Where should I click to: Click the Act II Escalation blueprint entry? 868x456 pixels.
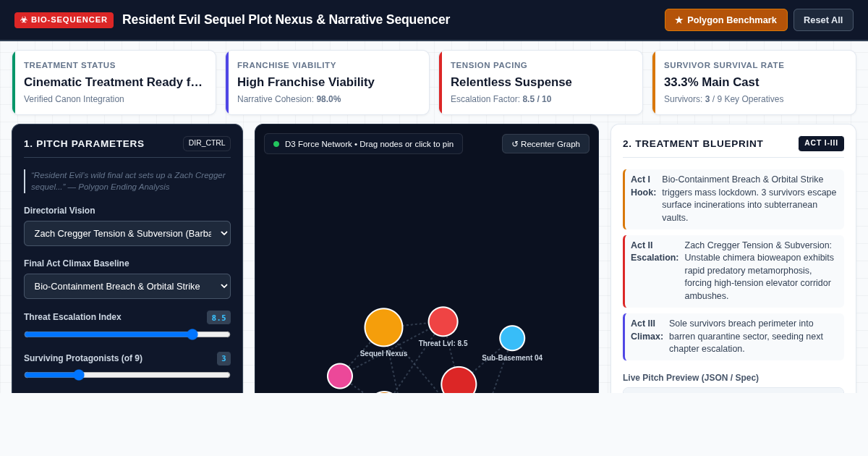pos(733,271)
